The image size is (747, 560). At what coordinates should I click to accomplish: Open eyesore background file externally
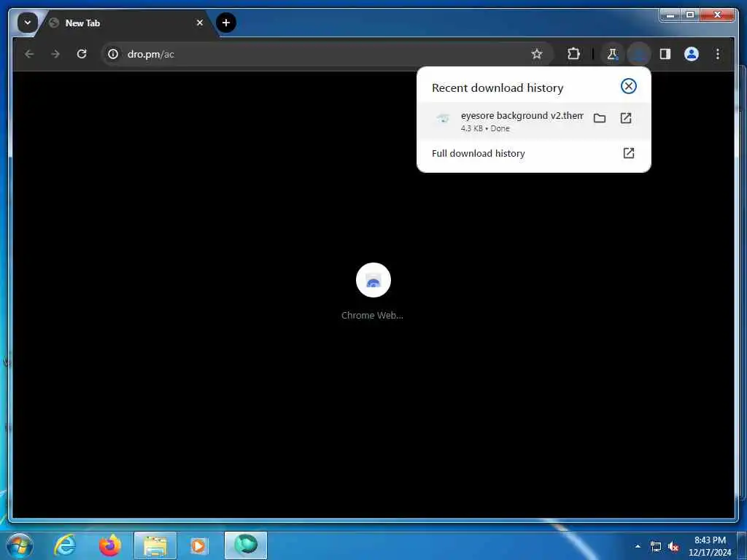click(625, 118)
